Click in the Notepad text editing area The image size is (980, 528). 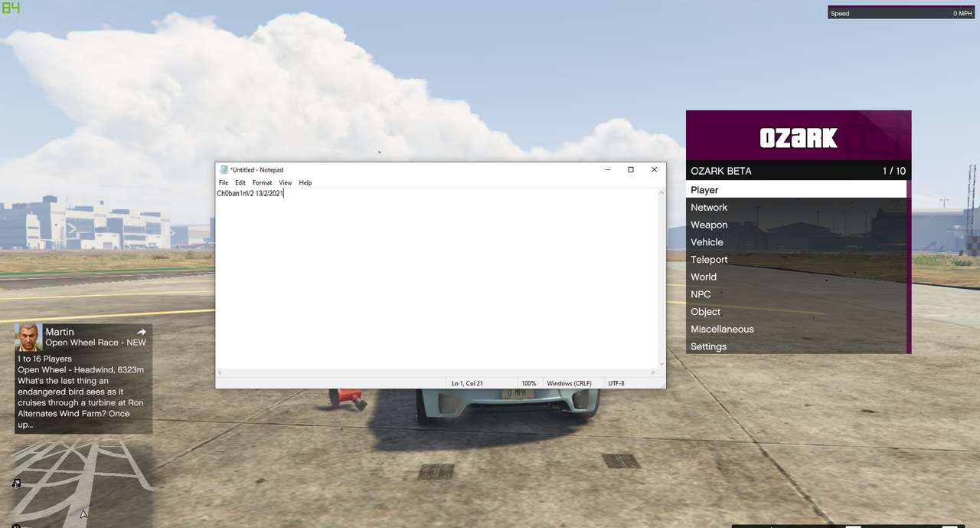pos(437,278)
